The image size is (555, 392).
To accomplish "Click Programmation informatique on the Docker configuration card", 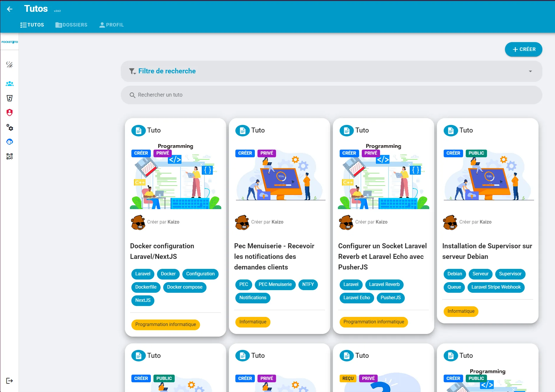I will 166,325.
